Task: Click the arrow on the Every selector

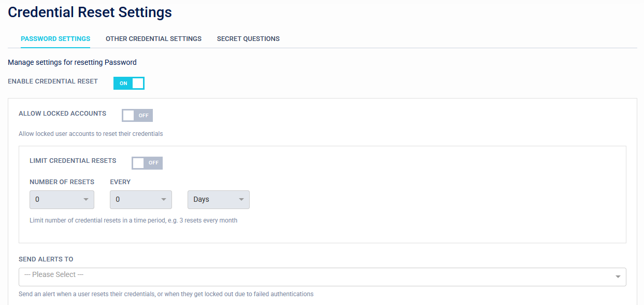Action: [x=163, y=200]
